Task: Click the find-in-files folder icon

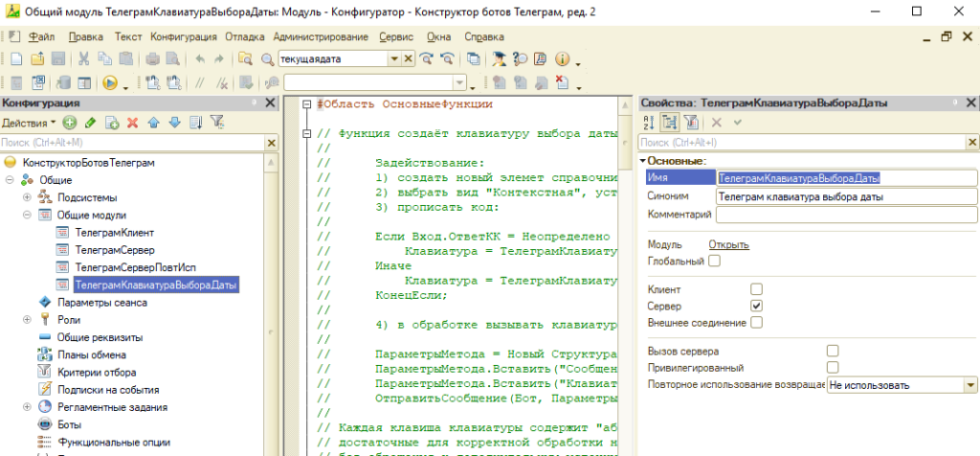Action: [245, 58]
